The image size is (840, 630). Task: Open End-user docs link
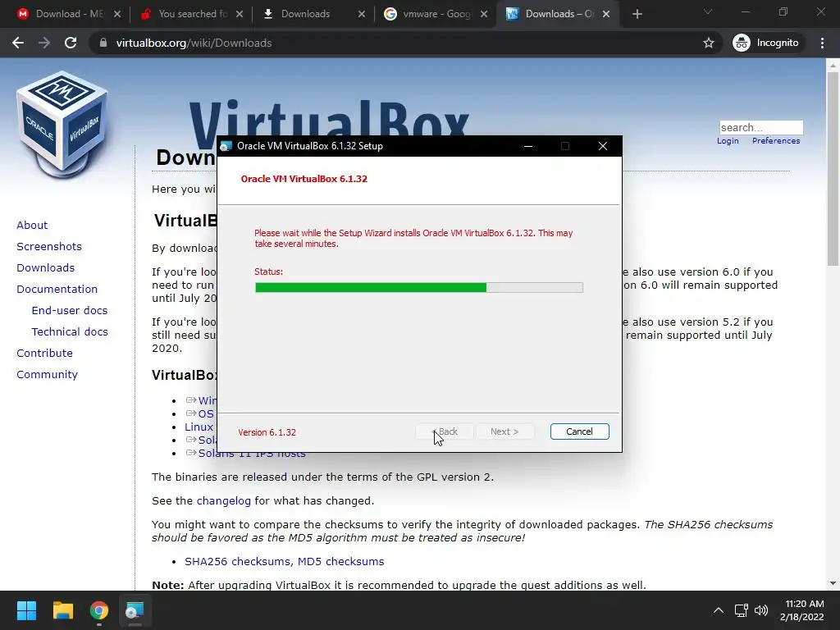[70, 311]
